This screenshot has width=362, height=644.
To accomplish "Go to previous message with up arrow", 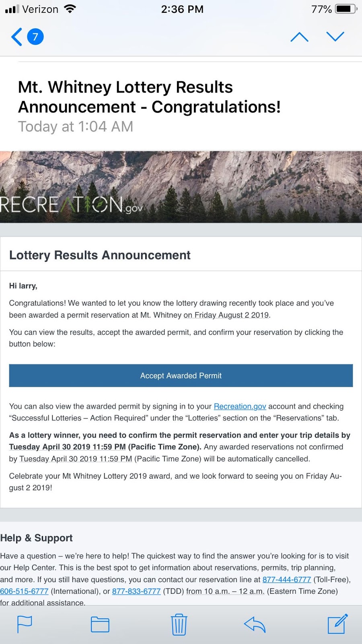I will [x=299, y=37].
